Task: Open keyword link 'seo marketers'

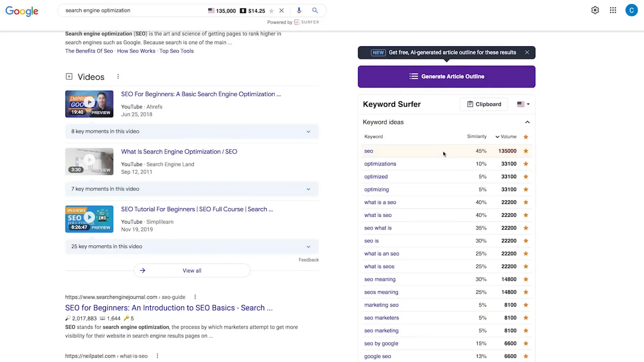Action: pyautogui.click(x=382, y=318)
